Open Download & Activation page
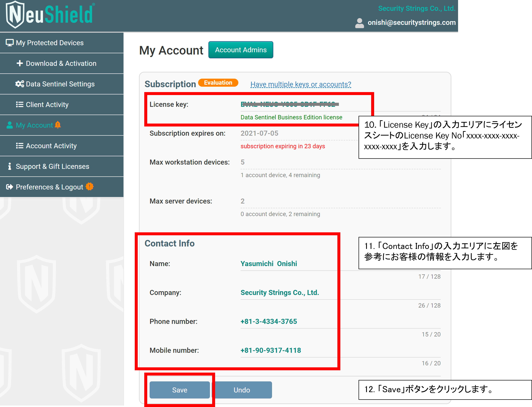The image size is (532, 407). coord(62,63)
